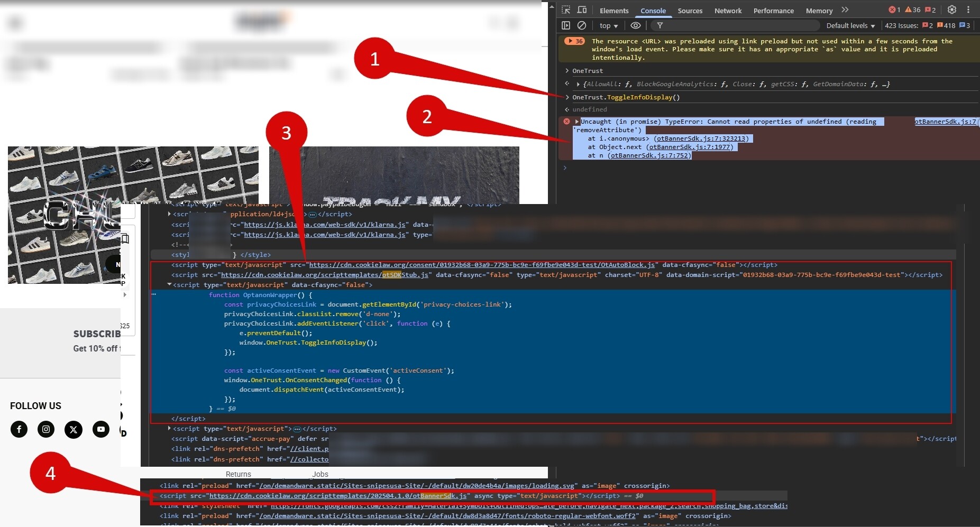Click the 3 info issues badge

tap(965, 25)
